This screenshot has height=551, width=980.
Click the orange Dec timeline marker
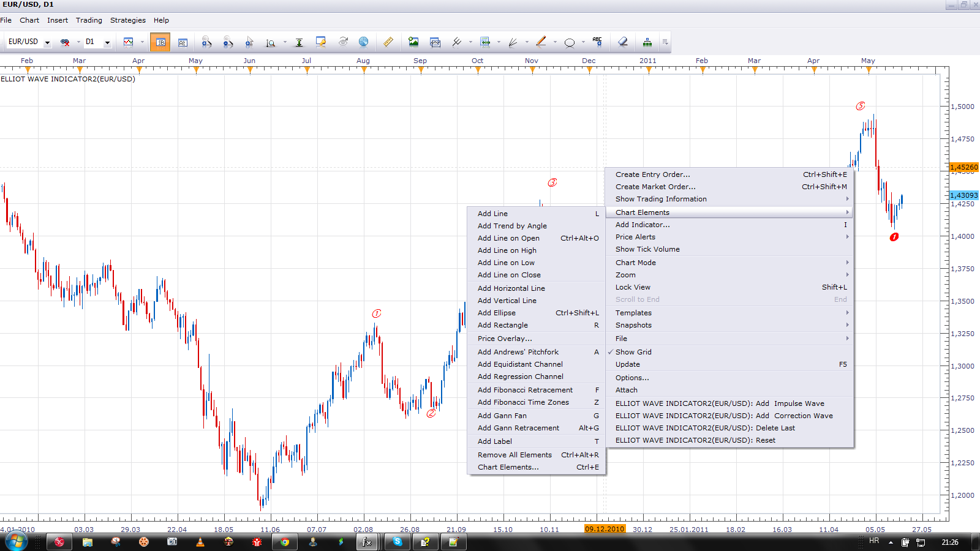coord(589,70)
